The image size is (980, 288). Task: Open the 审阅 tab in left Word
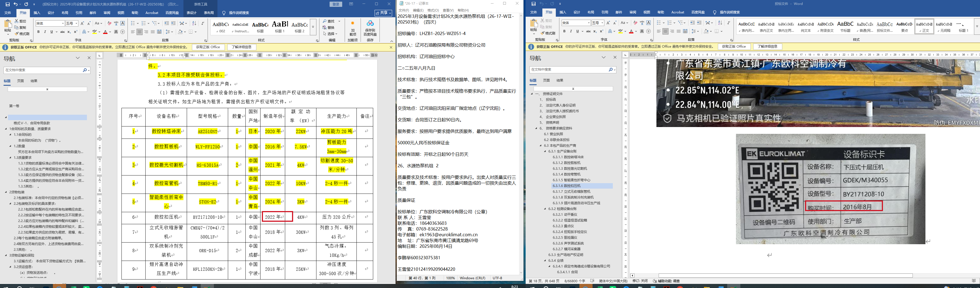point(107,13)
